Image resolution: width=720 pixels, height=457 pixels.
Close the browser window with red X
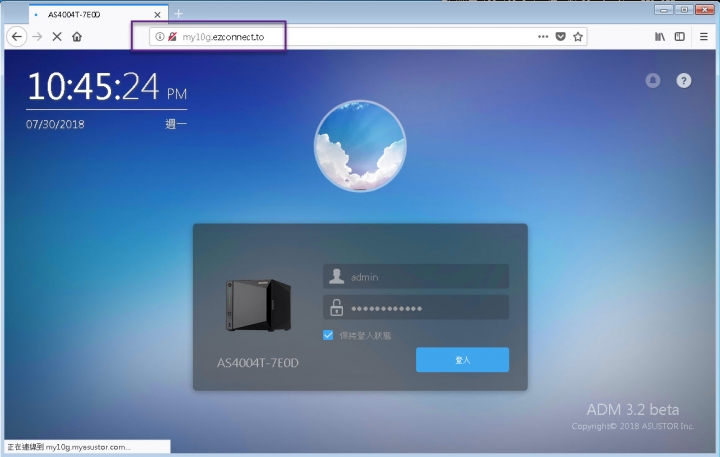tap(705, 9)
